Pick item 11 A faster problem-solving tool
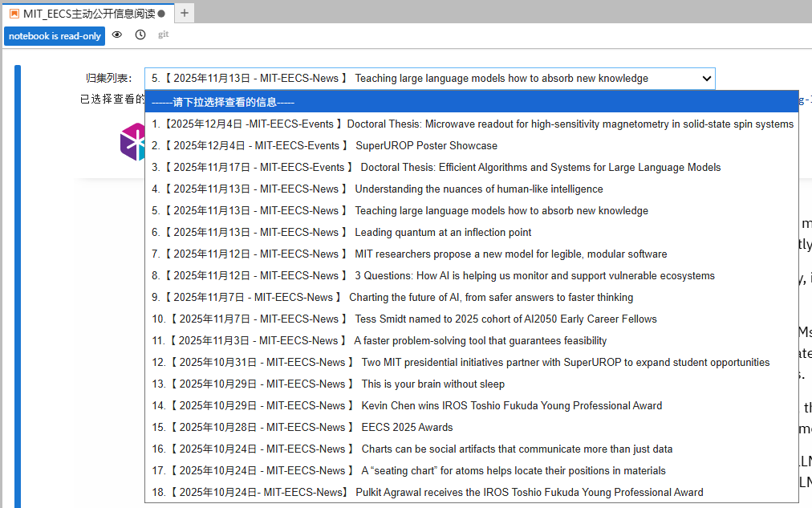The width and height of the screenshot is (812, 508). tap(472, 341)
